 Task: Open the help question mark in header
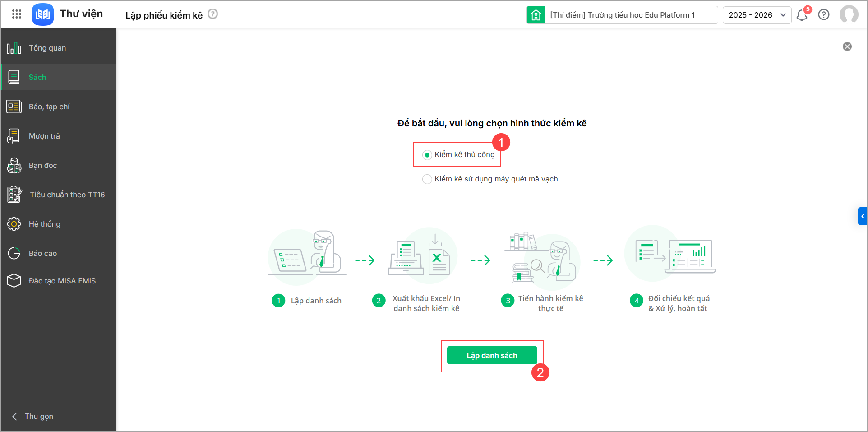(824, 15)
